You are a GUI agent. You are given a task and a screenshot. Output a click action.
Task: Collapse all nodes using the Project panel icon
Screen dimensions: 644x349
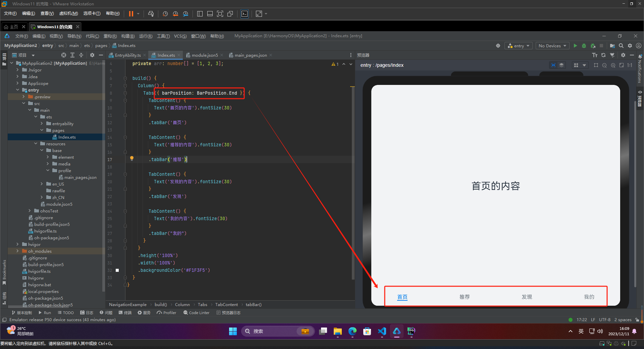[x=81, y=55]
